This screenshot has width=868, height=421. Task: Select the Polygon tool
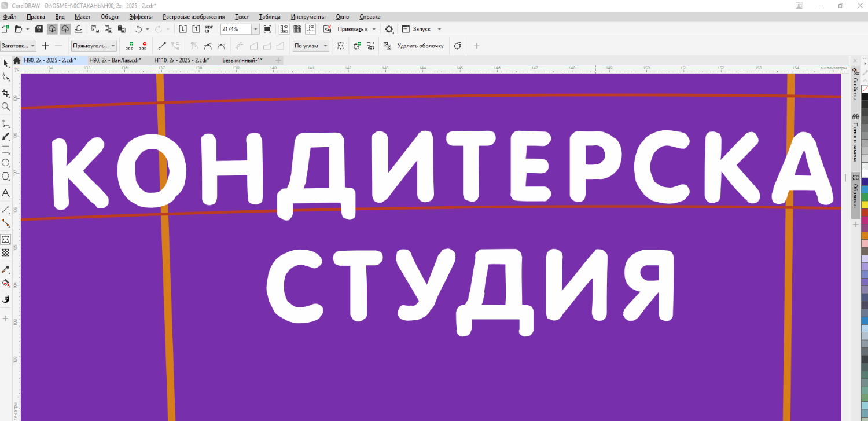(x=6, y=177)
